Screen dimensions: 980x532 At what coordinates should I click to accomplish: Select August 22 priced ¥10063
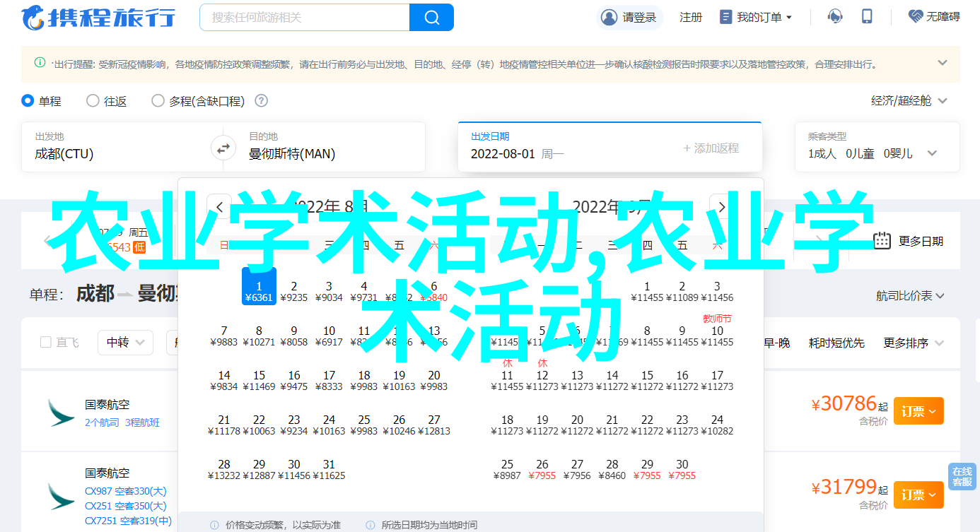259,425
